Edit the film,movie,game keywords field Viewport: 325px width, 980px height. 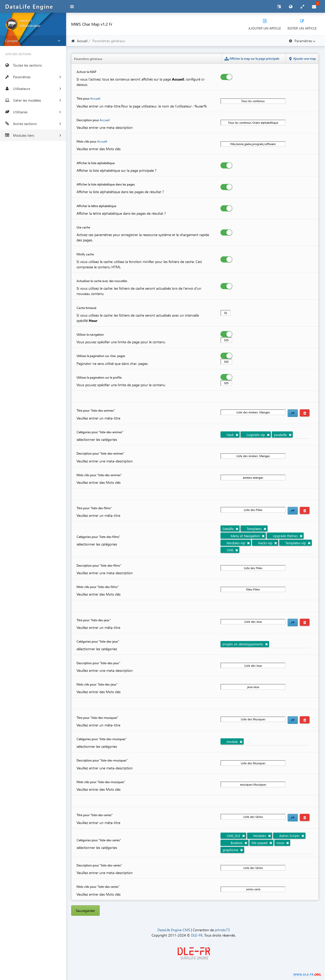[253, 144]
